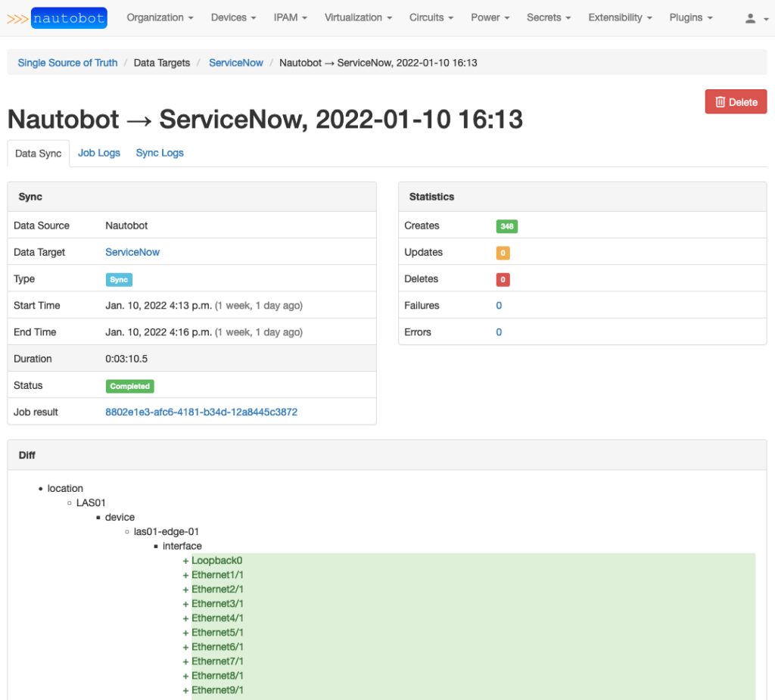Select the Ethernet2/1 diff entry
The width and height of the screenshot is (775, 700).
217,590
